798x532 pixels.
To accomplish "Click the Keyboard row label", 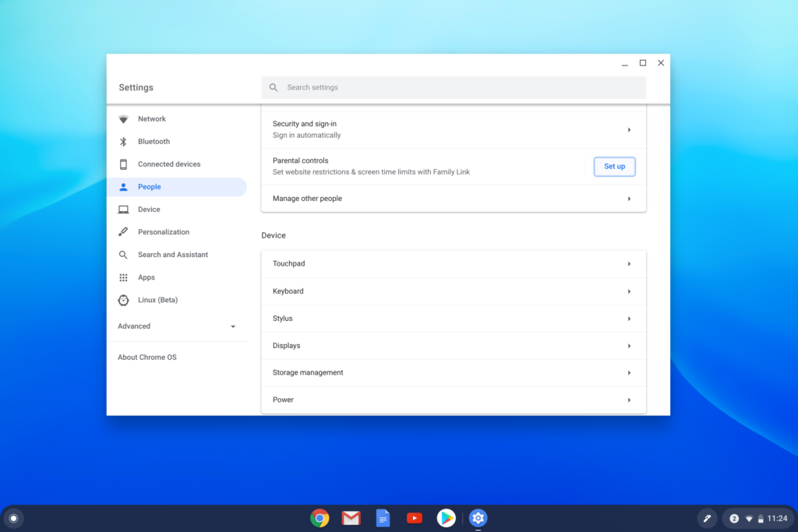I will [x=288, y=291].
